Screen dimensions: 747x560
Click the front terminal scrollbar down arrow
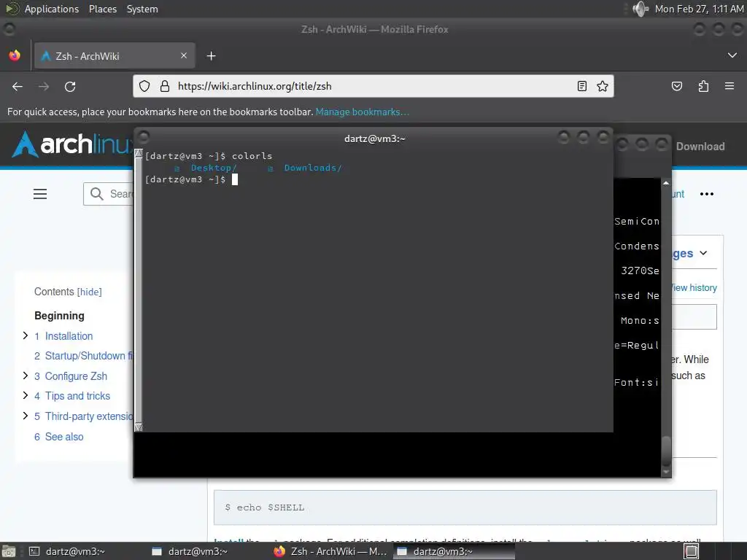coord(138,427)
